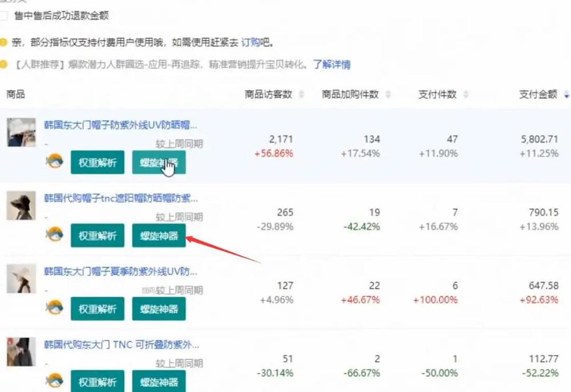The width and height of the screenshot is (571, 392).
Task: Check the 售中售后成功退款金额 checkbox
Action: (4, 16)
